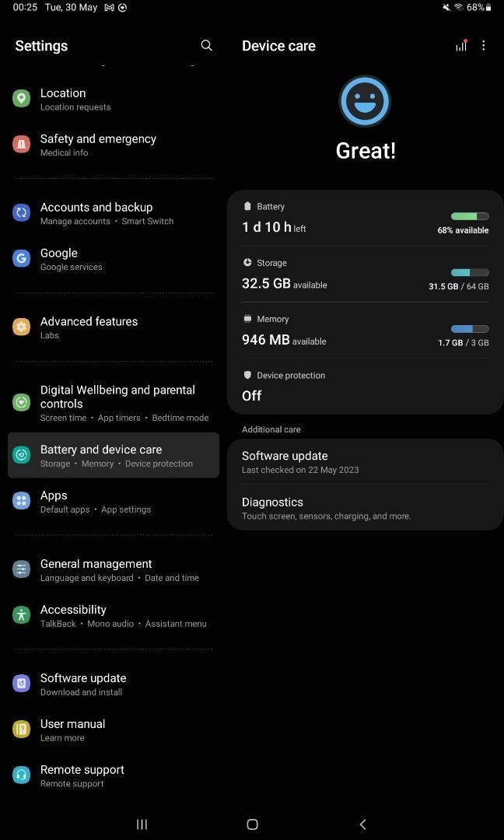Open the Device care three-dot menu
Screen dimensions: 504x840
pyautogui.click(x=483, y=46)
